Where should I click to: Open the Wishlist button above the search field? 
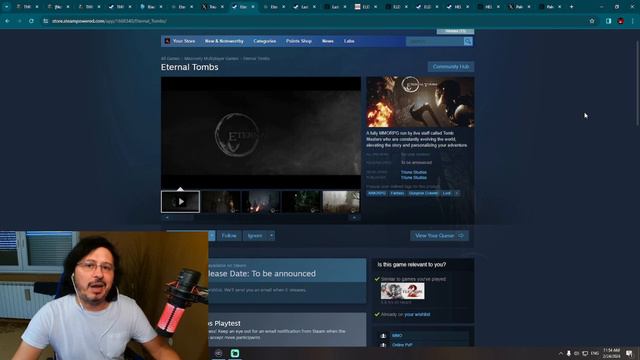(455, 31)
